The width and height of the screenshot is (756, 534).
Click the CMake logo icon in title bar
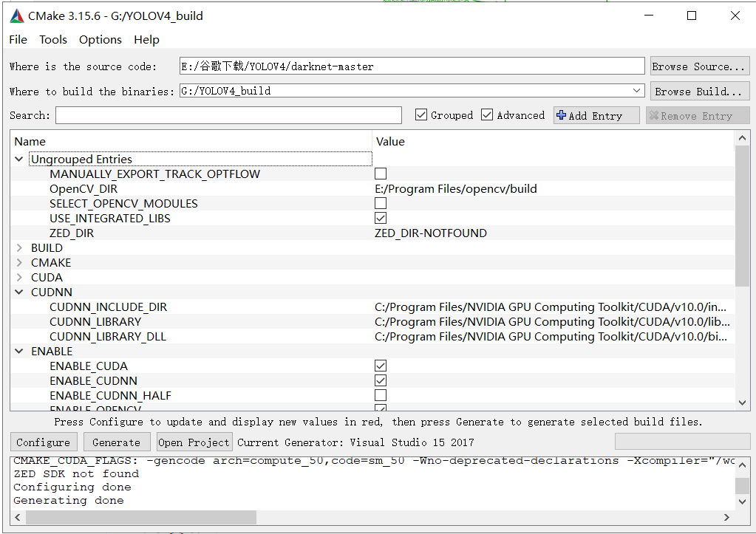coord(17,16)
